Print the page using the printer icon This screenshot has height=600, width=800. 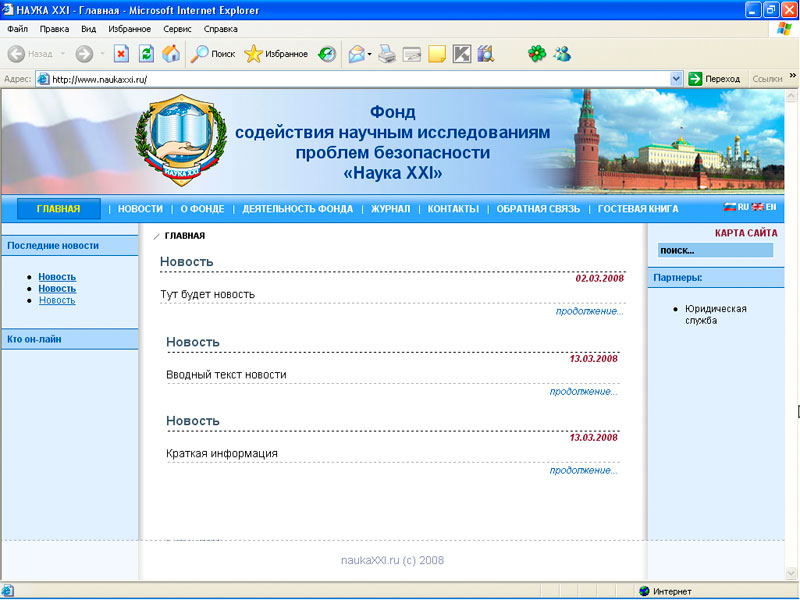(387, 54)
